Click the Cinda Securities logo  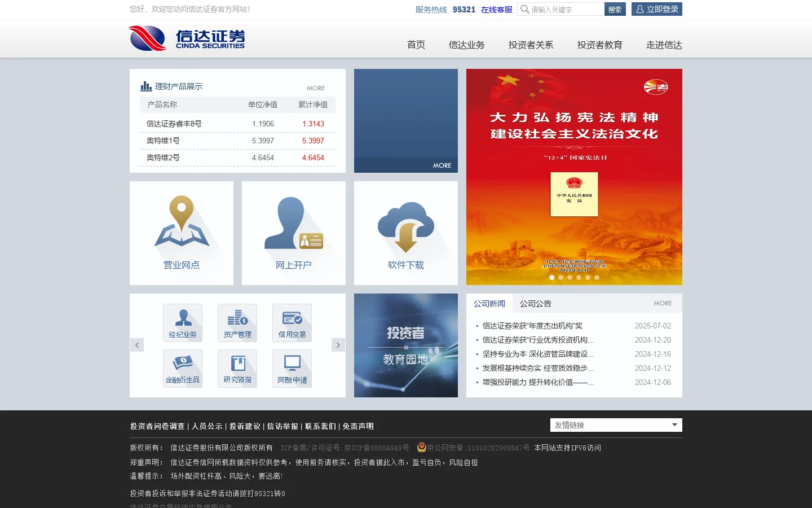(x=187, y=38)
